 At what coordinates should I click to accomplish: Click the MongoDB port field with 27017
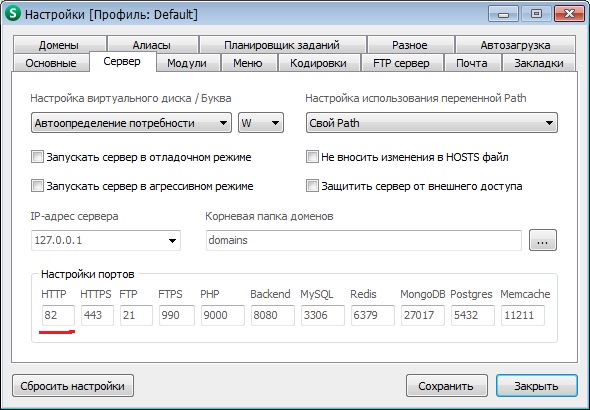click(423, 315)
